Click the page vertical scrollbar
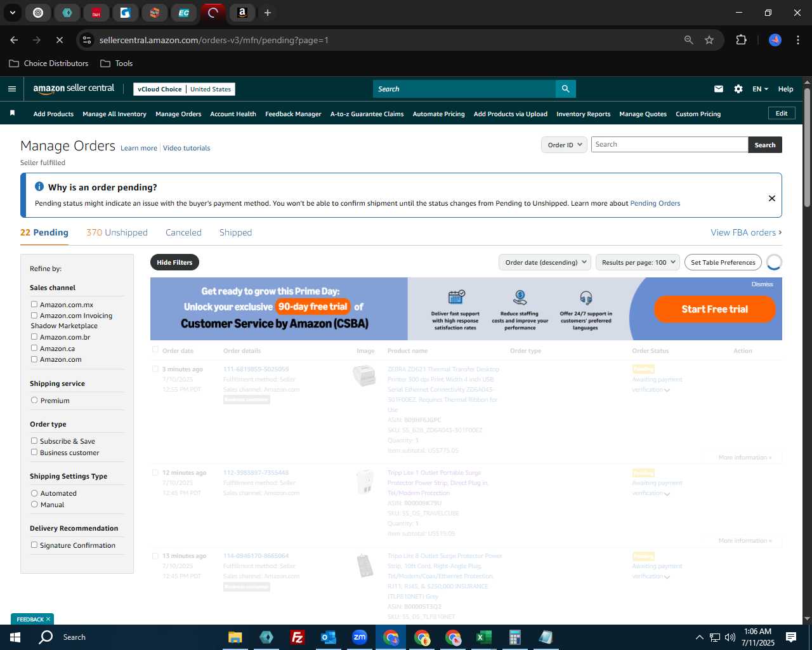The width and height of the screenshot is (812, 650). pos(807,148)
